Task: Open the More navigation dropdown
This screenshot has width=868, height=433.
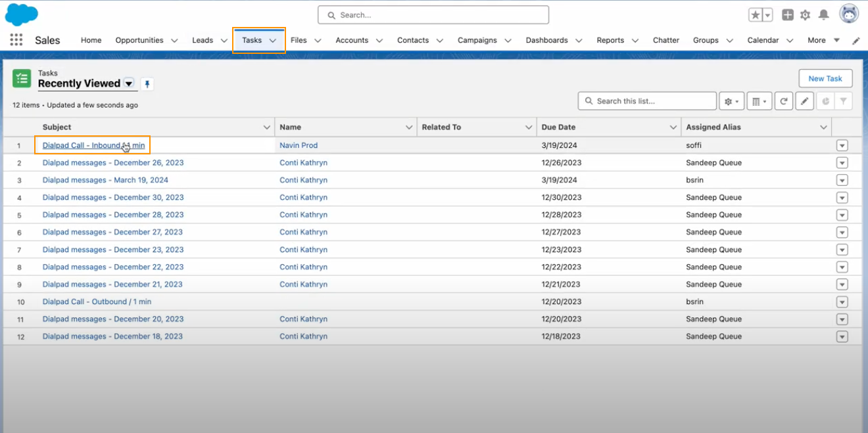Action: coord(824,40)
